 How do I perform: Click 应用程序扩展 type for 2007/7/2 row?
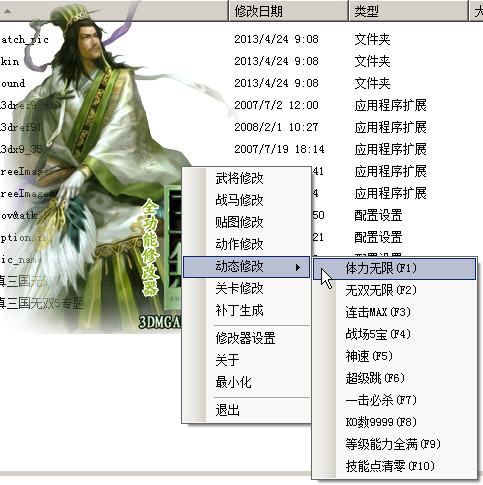point(390,105)
